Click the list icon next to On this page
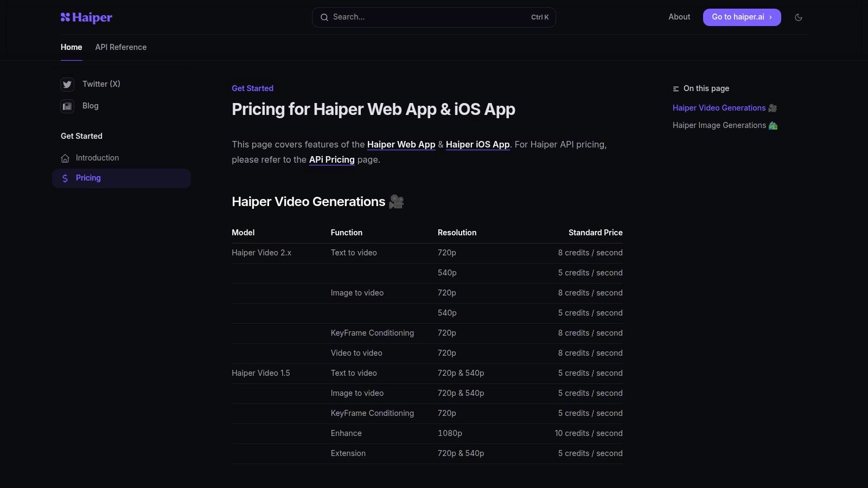 tap(675, 88)
